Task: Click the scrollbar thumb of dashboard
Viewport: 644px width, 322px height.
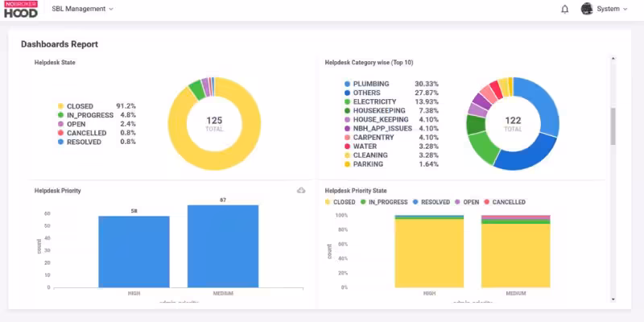Action: [x=613, y=126]
